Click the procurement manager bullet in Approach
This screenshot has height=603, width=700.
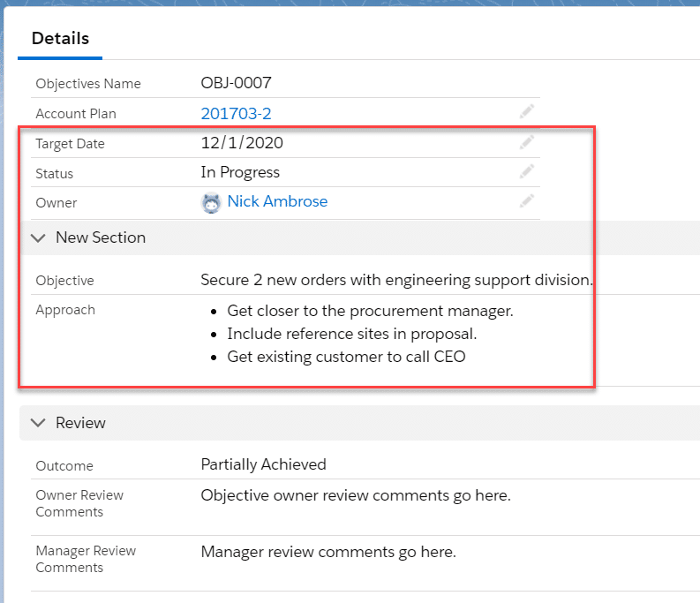click(370, 311)
